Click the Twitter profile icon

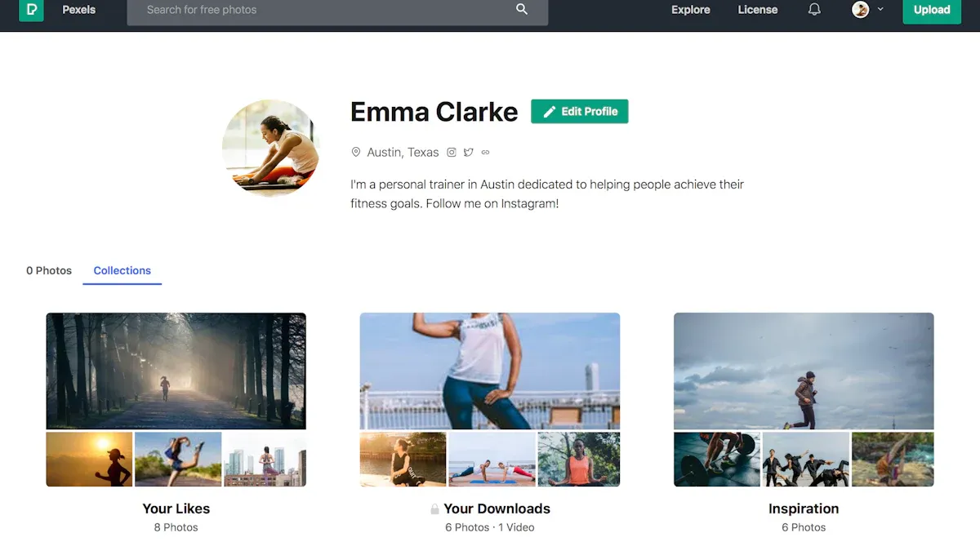(x=469, y=153)
